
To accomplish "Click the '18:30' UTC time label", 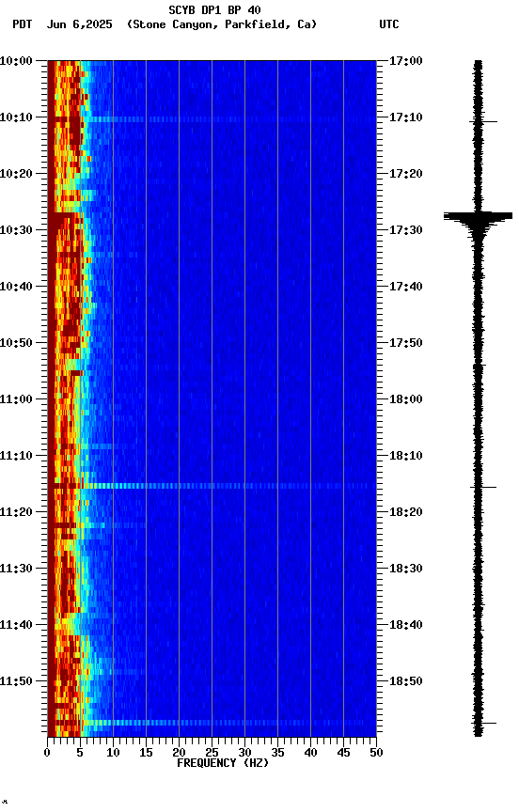I will click(x=406, y=569).
